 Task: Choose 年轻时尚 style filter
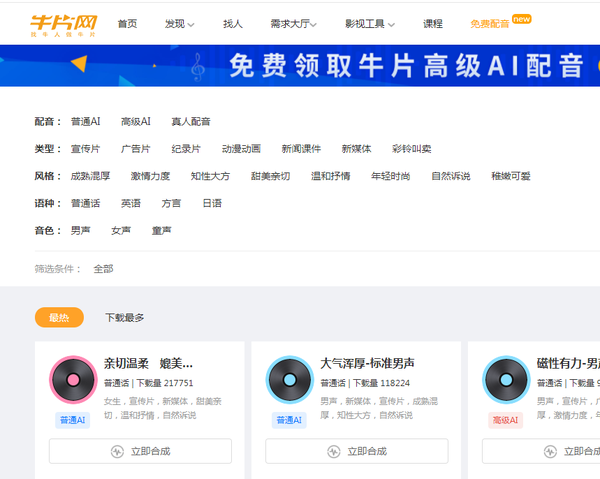pos(391,176)
